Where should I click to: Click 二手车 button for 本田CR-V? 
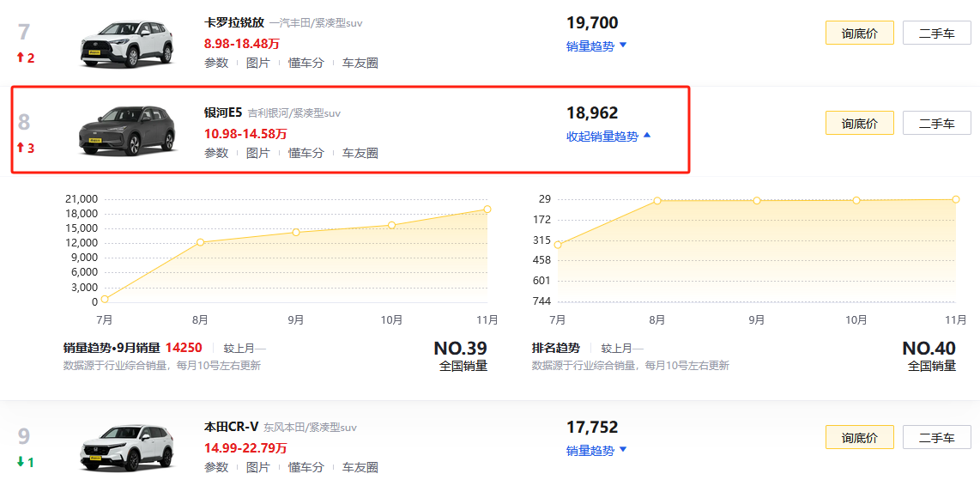coord(937,436)
